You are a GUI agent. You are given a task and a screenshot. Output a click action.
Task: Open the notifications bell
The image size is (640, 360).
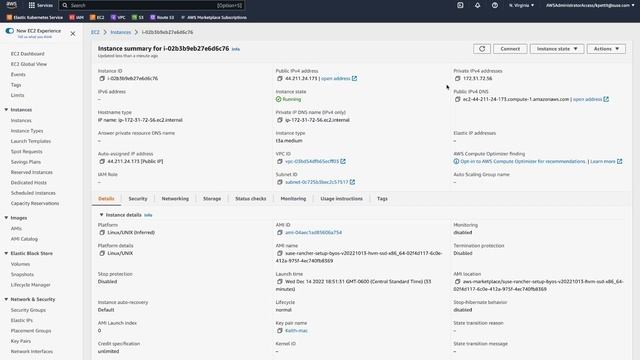477,5
